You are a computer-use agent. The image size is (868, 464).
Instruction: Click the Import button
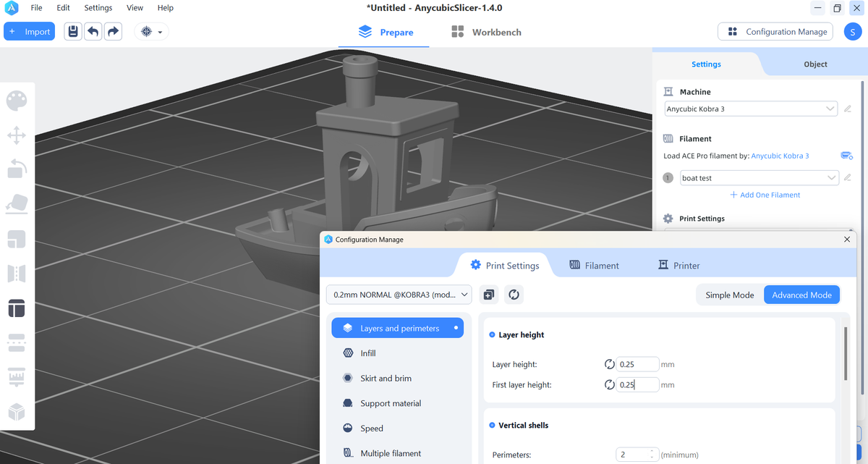[x=29, y=32]
